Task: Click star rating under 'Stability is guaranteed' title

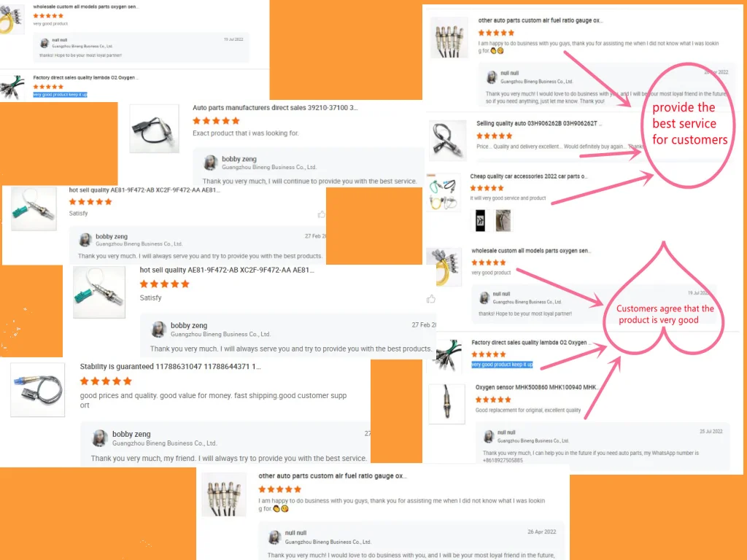Action: [x=106, y=381]
